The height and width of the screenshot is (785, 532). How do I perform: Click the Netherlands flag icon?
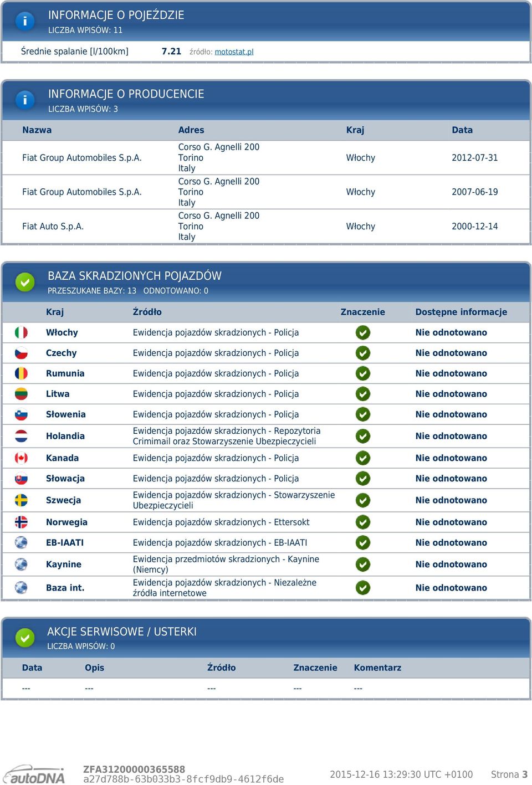pyautogui.click(x=21, y=436)
